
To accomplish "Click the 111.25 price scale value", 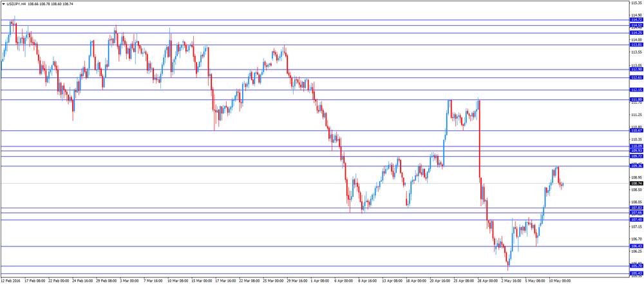I will click(636, 115).
